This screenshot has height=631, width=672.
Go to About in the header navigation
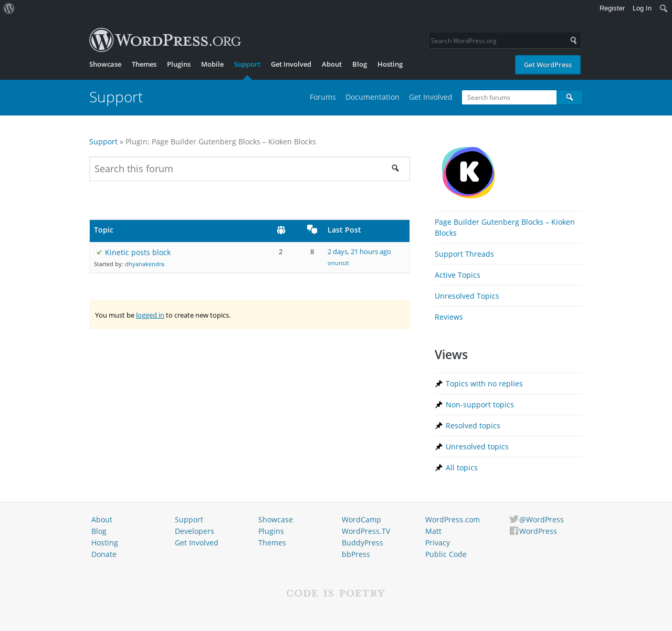coord(332,64)
